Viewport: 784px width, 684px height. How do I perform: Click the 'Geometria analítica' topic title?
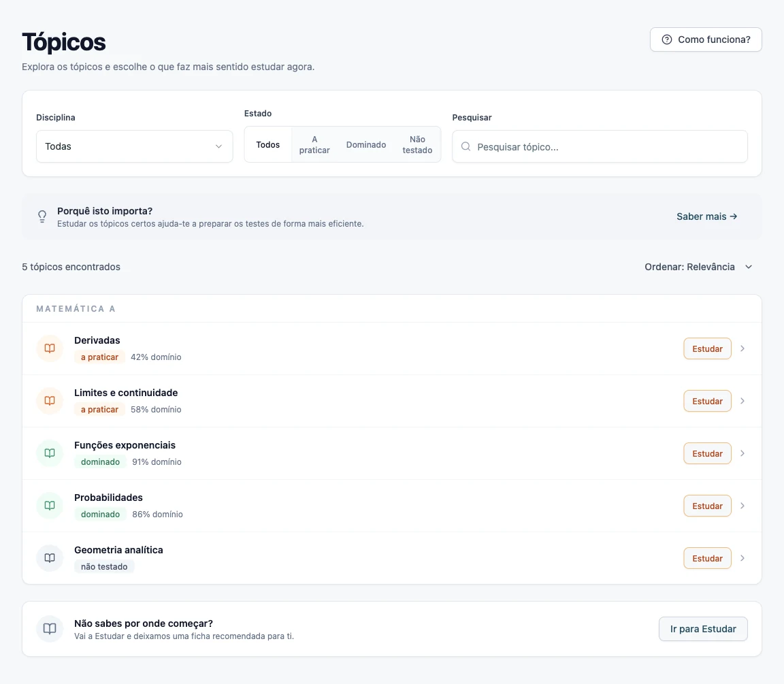118,550
